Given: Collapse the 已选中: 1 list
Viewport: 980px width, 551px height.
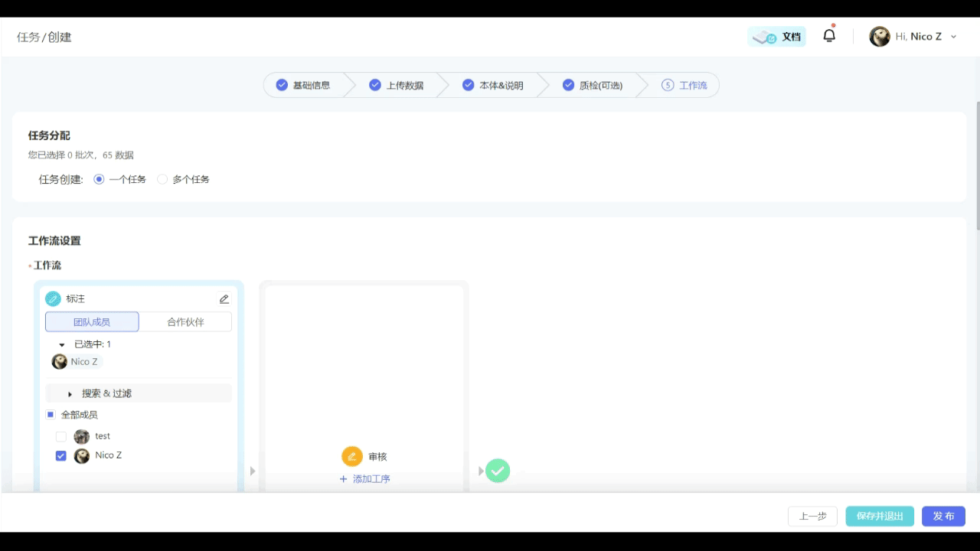Looking at the screenshot, I should click(62, 345).
